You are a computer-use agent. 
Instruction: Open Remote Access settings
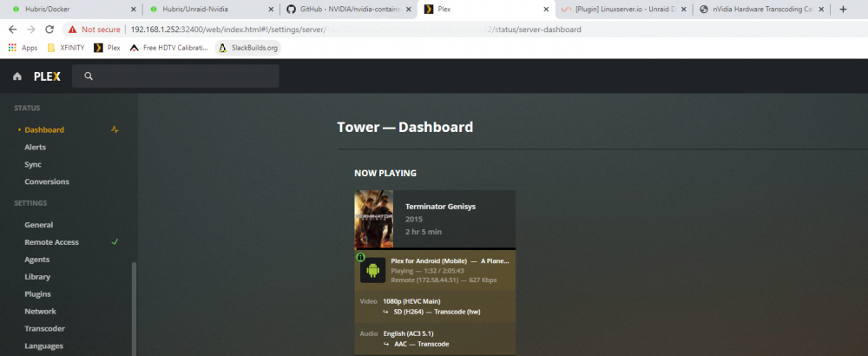[x=51, y=242]
